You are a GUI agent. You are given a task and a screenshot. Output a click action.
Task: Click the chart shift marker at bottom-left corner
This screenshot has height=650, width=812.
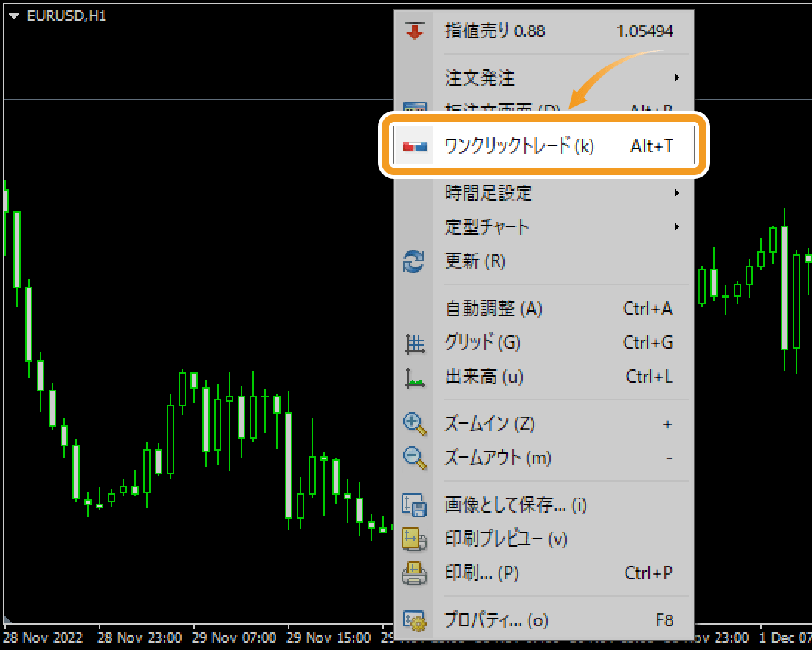pyautogui.click(x=7, y=620)
